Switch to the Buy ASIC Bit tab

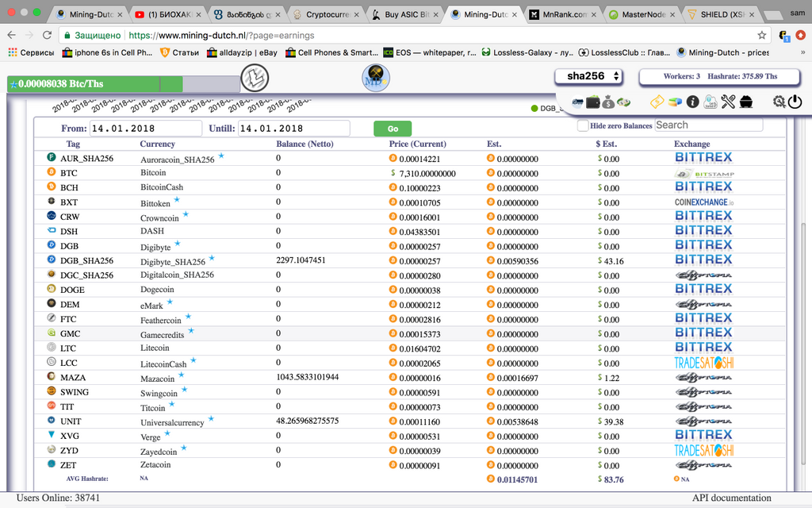405,14
